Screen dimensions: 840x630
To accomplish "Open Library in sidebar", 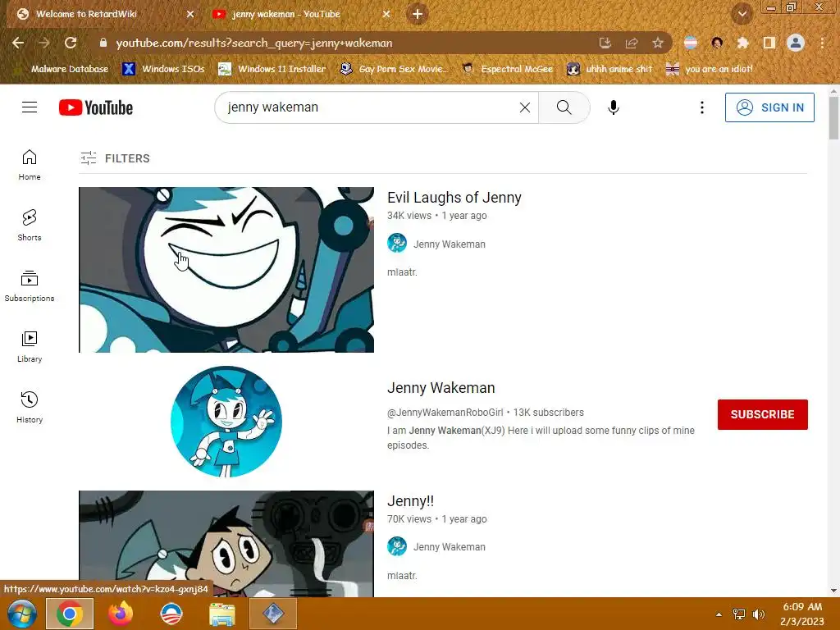I will coord(30,347).
